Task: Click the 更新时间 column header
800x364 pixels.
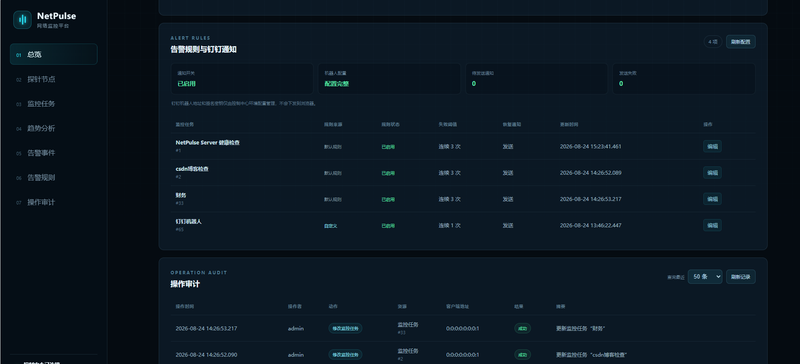Action: (569, 125)
